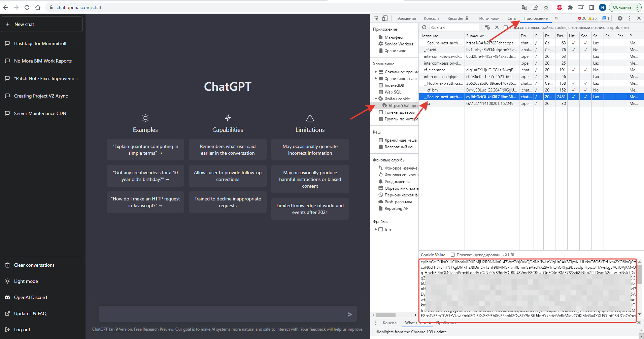Open the ChatGPT Jan 9 Version link
The image size is (644, 339).
112,329
